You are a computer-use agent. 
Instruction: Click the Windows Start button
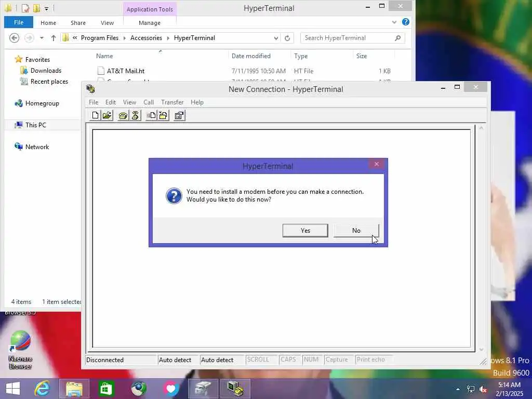(x=13, y=389)
